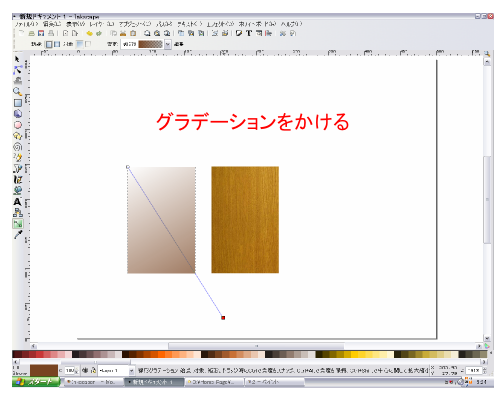The height and width of the screenshot is (400, 500).
Task: Adjust the opacity stepper arrows
Action: coord(77,370)
